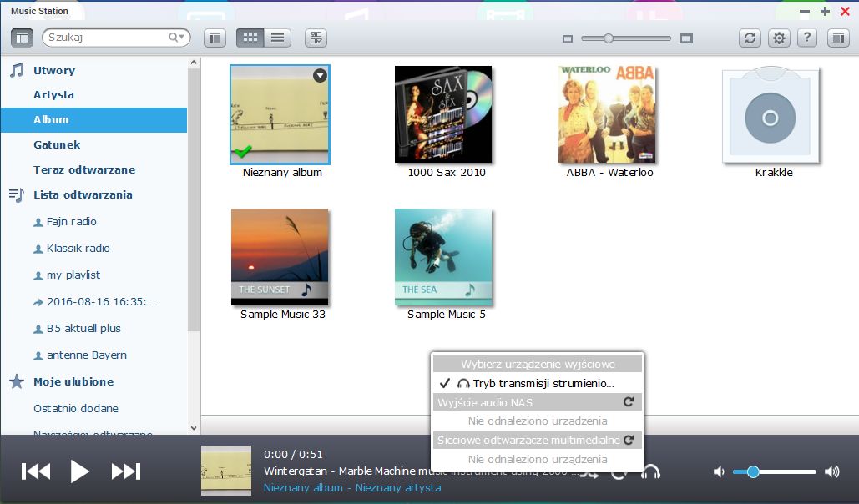This screenshot has width=859, height=504.
Task: Select the Nieznany album cover
Action: tap(280, 114)
